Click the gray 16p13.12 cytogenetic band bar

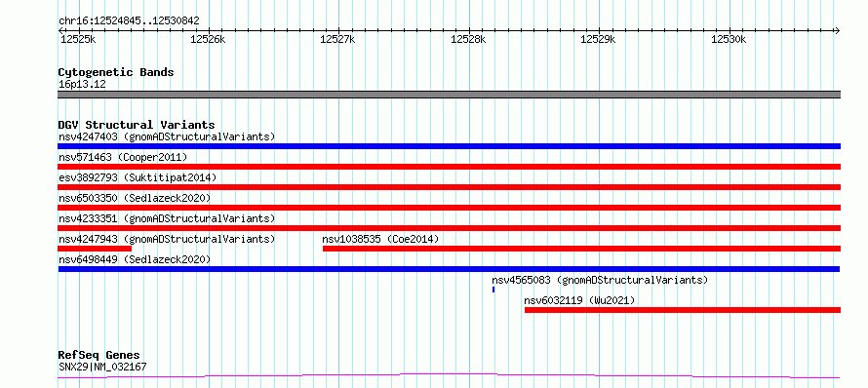click(x=449, y=95)
